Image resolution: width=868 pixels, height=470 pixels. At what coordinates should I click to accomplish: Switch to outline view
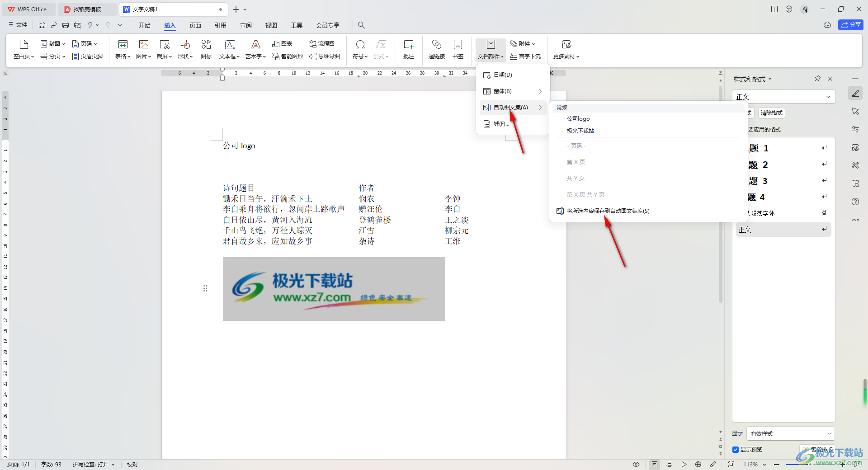coord(669,465)
